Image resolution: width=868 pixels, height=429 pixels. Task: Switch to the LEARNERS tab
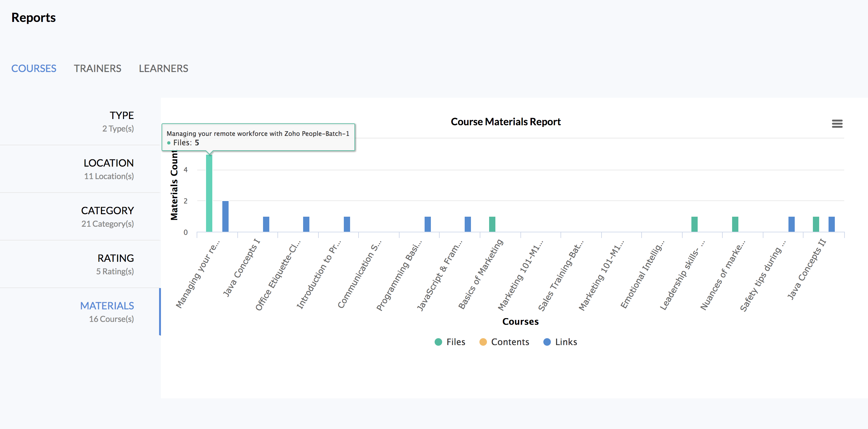pyautogui.click(x=163, y=68)
